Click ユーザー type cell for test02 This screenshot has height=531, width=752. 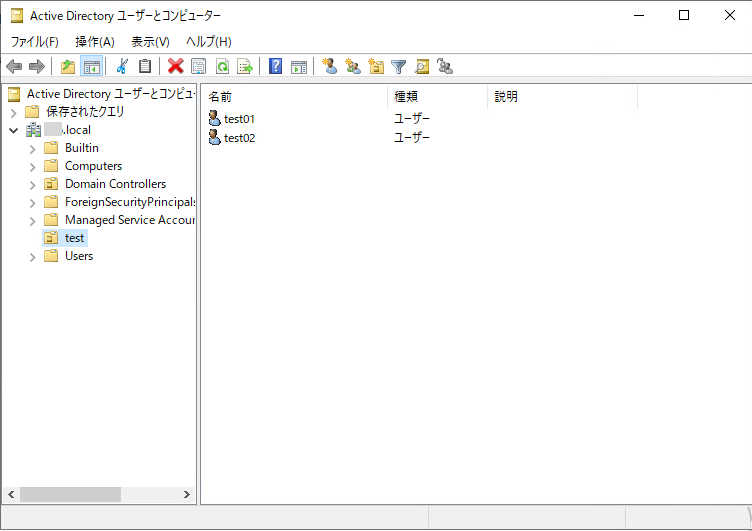tap(412, 137)
